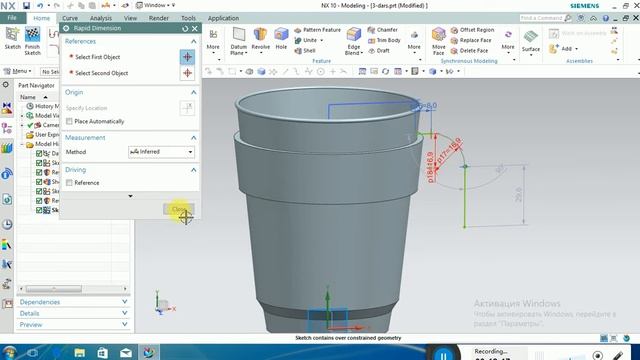This screenshot has width=640, height=360.
Task: Toggle checkbox of last bold sketch feature
Action: pyautogui.click(x=39, y=210)
